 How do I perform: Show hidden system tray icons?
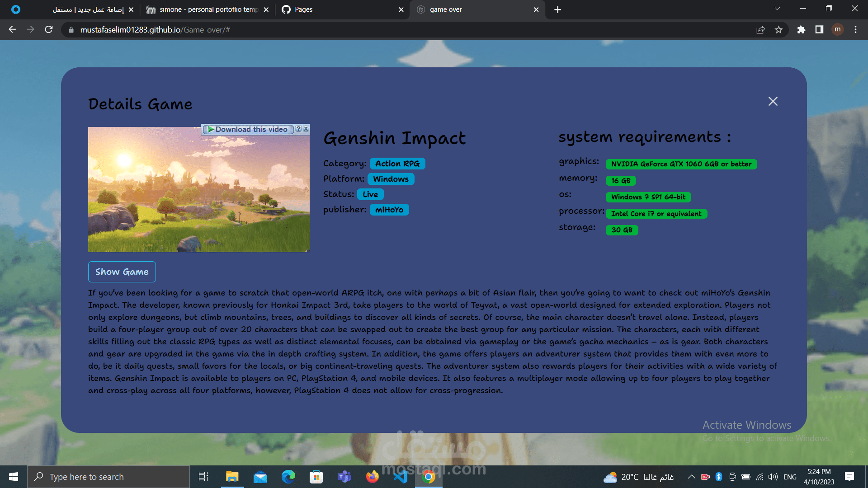(x=691, y=477)
